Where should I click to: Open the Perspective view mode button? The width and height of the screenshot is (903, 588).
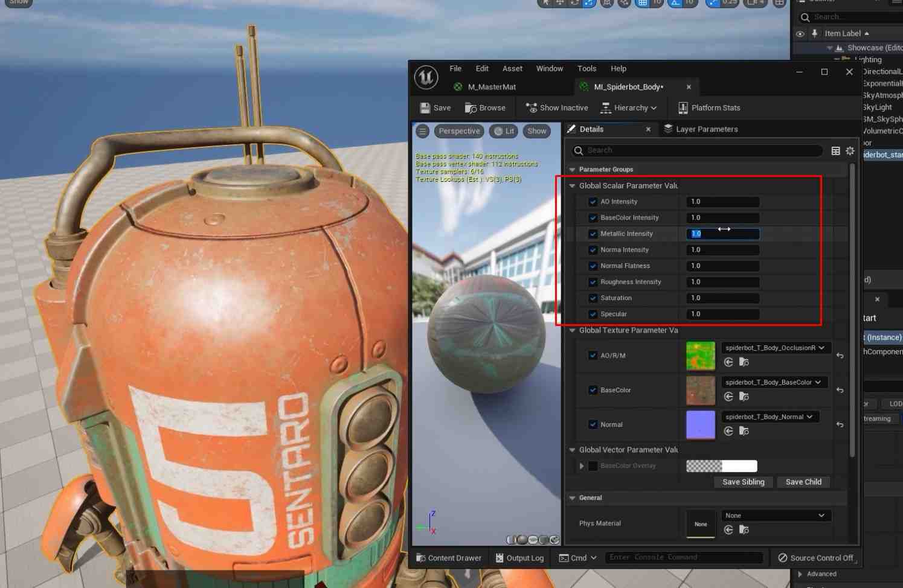pyautogui.click(x=459, y=131)
